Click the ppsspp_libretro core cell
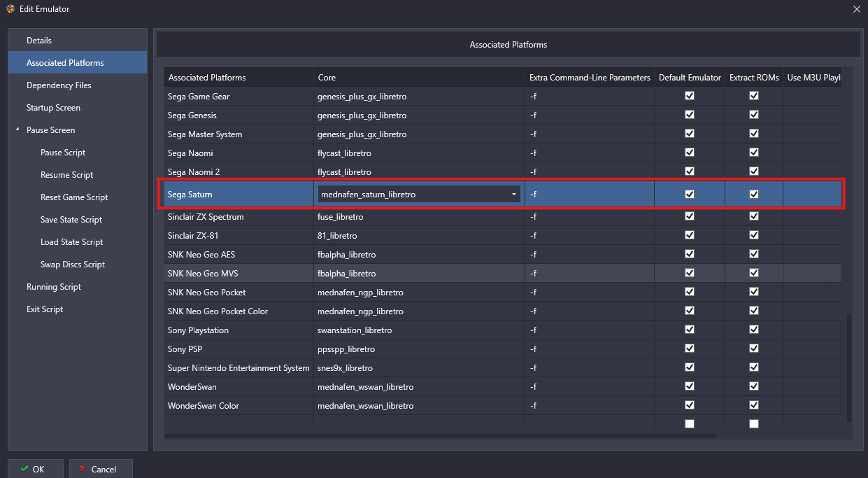The width and height of the screenshot is (868, 478). click(419, 349)
